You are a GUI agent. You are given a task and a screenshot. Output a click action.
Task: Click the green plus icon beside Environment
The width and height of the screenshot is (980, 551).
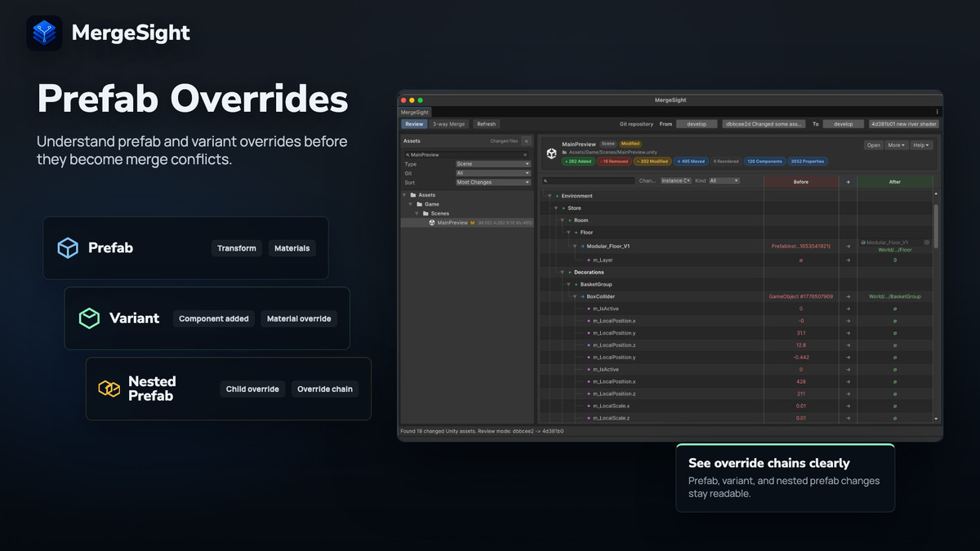558,196
